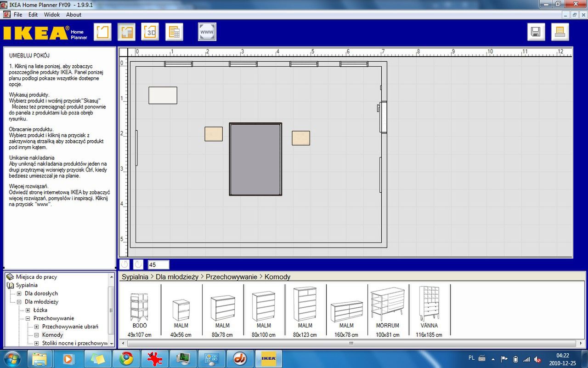The image size is (588, 368).
Task: Open Sticky Notes from the taskbar
Action: point(98,358)
